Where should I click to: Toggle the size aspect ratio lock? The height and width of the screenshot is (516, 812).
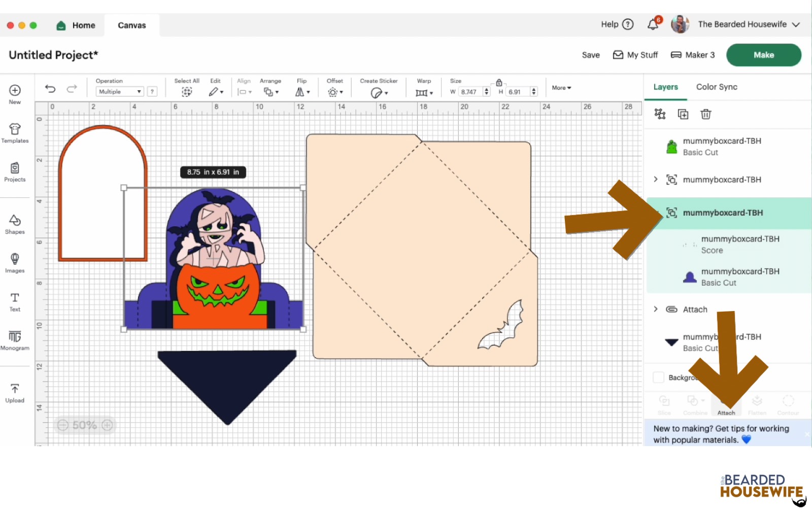click(x=499, y=82)
